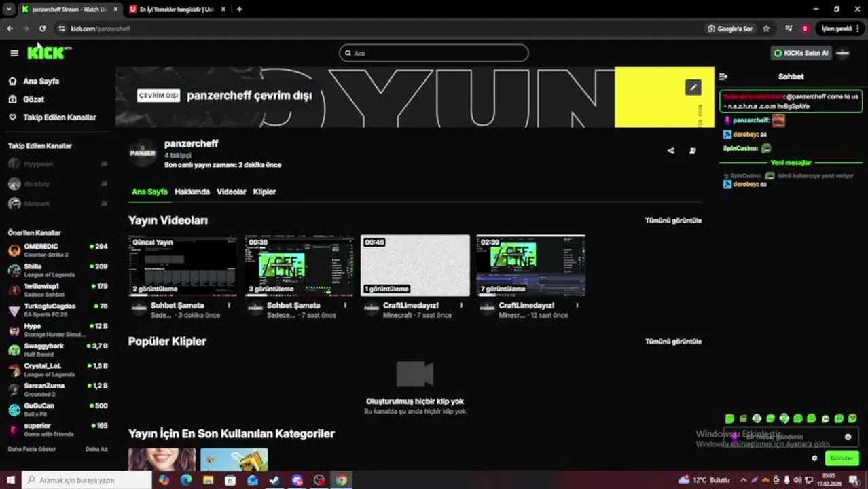Open the 02:39 CraftLimedayız thumbnail
The height and width of the screenshot is (489, 868).
point(531,266)
